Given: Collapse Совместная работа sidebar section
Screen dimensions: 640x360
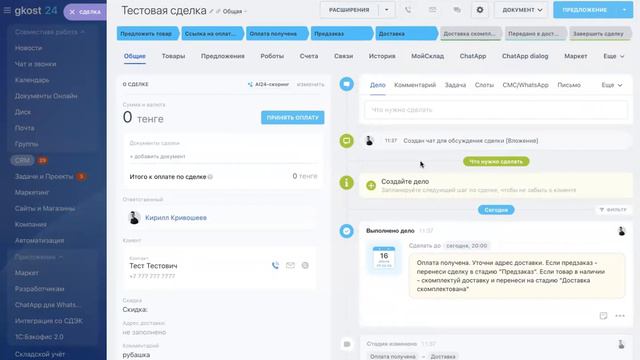Looking at the screenshot, I should click(49, 32).
